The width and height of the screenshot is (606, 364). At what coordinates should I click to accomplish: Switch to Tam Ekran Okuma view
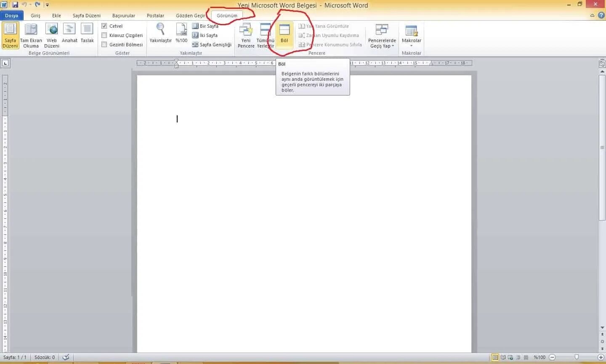point(31,36)
